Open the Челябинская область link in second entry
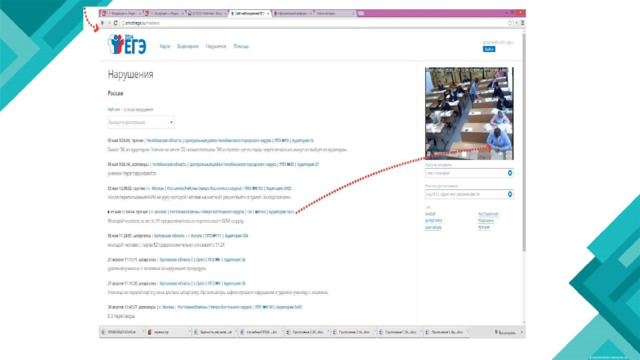The image size is (640, 360). [169, 164]
